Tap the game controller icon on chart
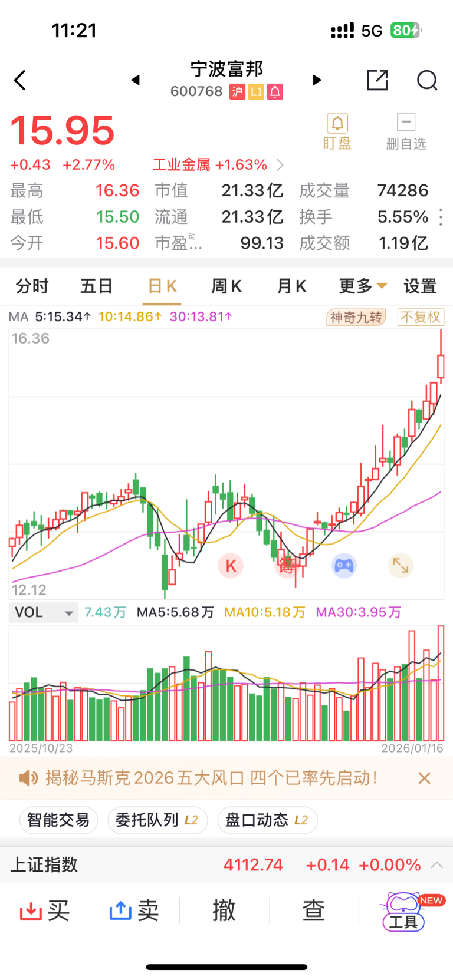Viewport: 453px width, 980px height. pos(344,566)
